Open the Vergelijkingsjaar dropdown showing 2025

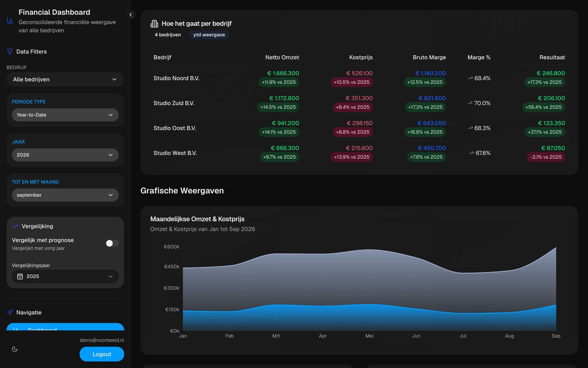click(x=65, y=276)
